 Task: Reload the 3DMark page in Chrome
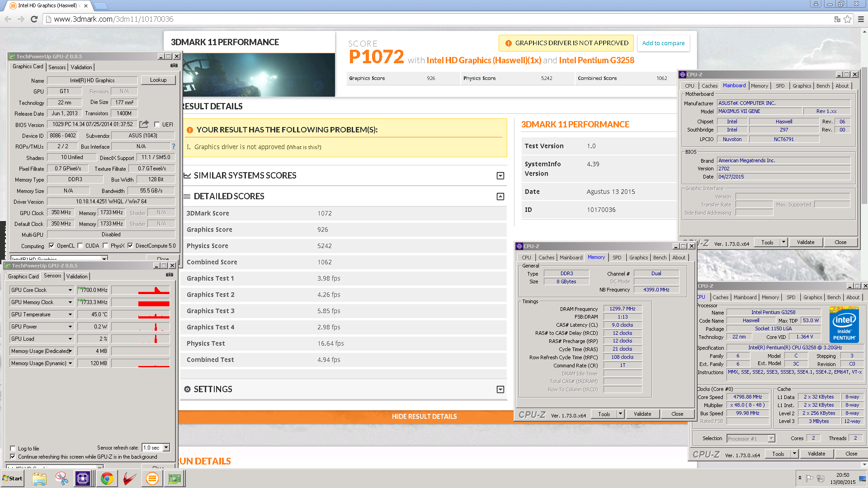coord(34,19)
